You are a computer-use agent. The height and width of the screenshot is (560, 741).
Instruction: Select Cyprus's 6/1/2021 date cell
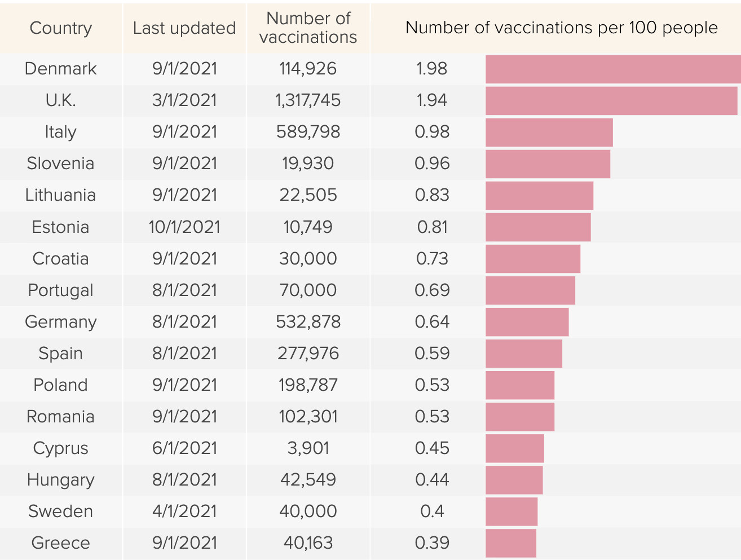[184, 448]
